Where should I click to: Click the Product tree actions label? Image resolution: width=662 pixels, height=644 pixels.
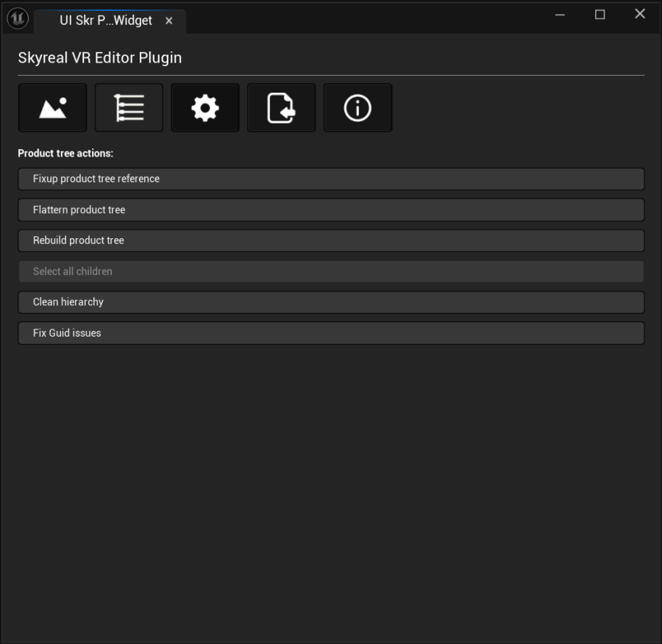coord(65,154)
